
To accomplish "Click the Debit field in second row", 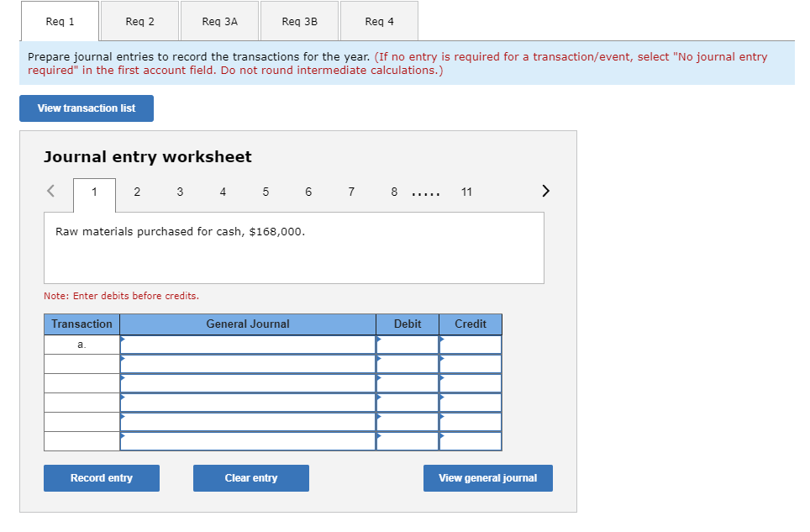I will [x=408, y=364].
